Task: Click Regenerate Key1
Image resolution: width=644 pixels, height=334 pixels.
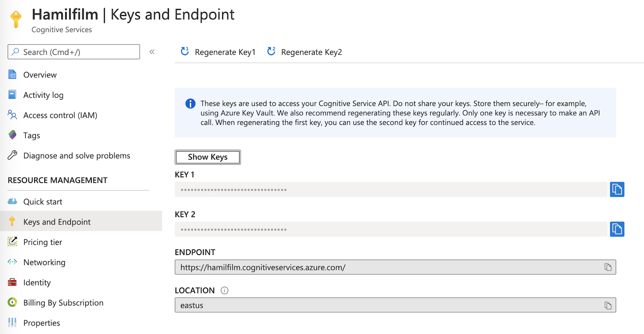Action: pyautogui.click(x=218, y=52)
